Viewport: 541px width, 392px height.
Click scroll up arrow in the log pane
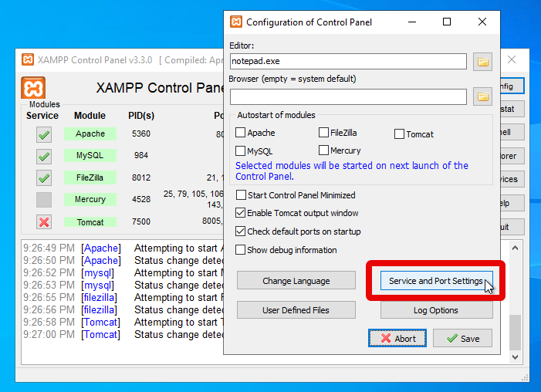pyautogui.click(x=515, y=248)
